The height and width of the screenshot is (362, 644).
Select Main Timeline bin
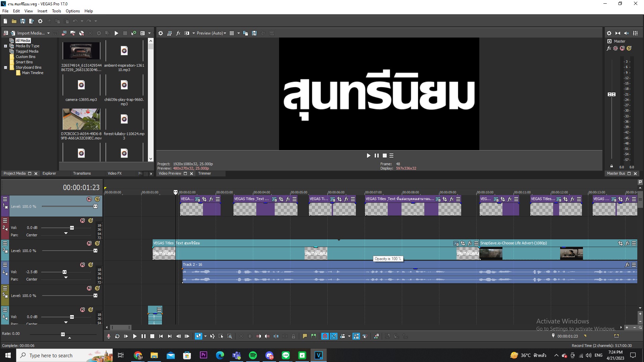pos(33,73)
